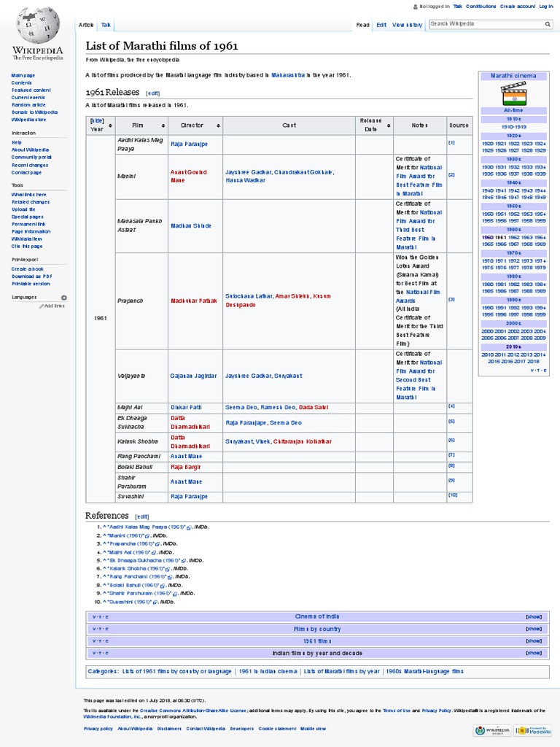This screenshot has height=747, width=560.
Task: Click the Log in link
Action: (x=546, y=6)
